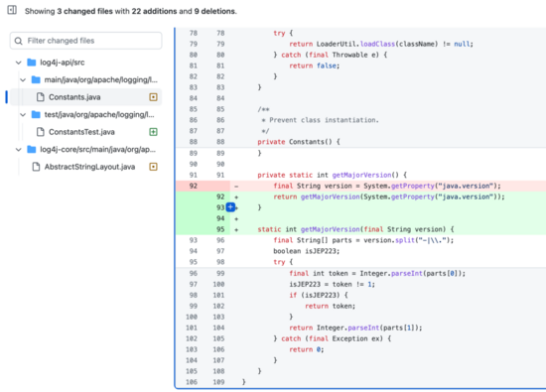Click the test/java/org/apache/logging/l... folder label
Viewport: 546px width, 392px height.
(x=99, y=114)
